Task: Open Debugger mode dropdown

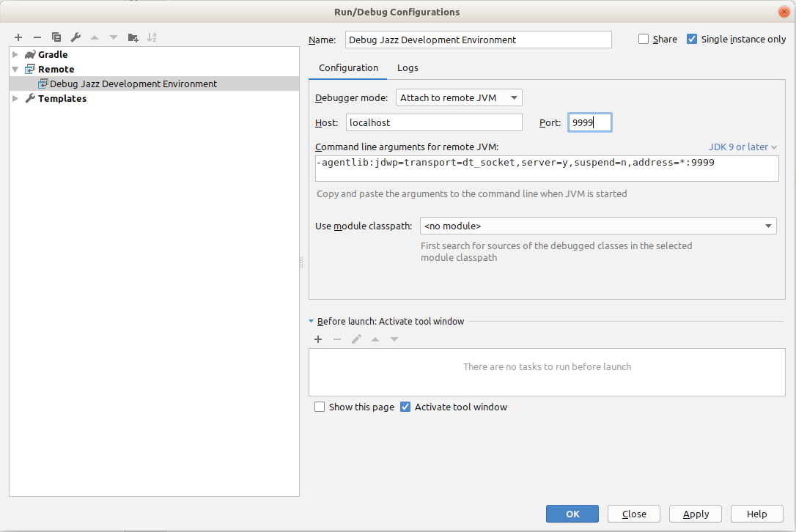Action: [459, 97]
